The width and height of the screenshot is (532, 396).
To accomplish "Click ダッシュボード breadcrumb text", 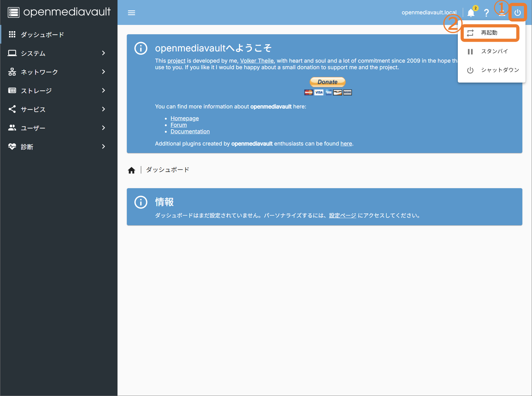I will (x=168, y=170).
